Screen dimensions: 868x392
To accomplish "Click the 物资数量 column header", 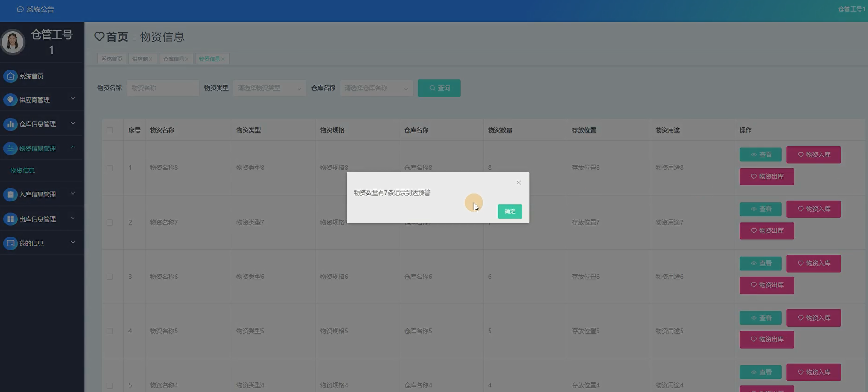I will click(500, 130).
